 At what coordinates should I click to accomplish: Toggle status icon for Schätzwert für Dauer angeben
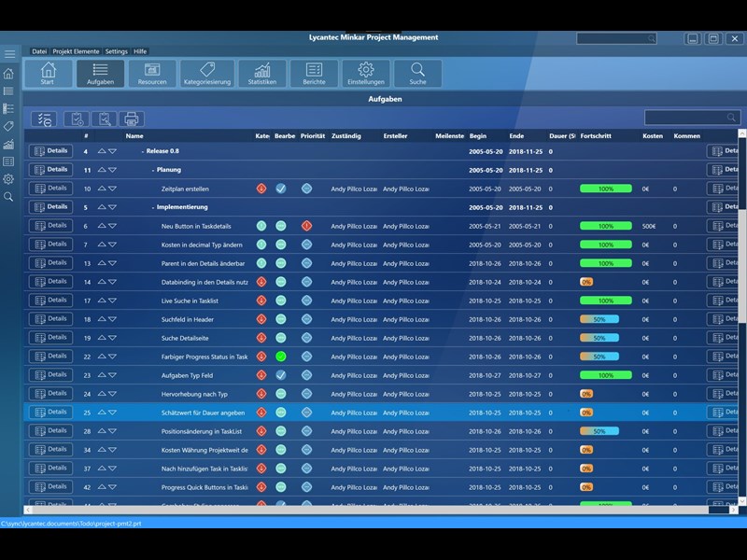click(x=281, y=412)
